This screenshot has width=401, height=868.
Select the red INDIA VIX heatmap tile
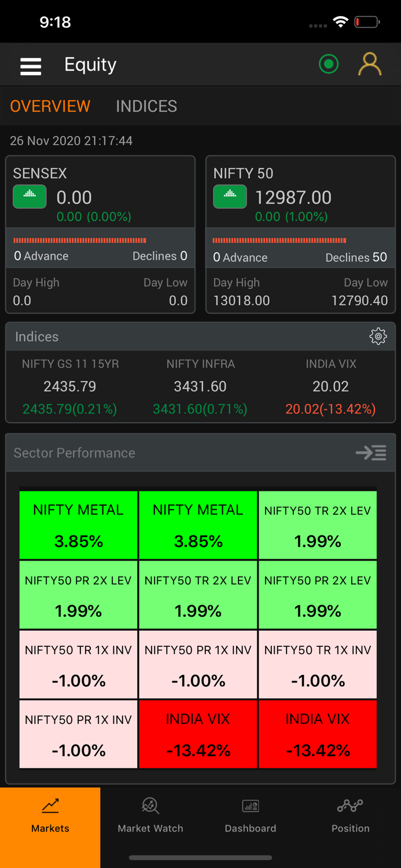point(198,734)
